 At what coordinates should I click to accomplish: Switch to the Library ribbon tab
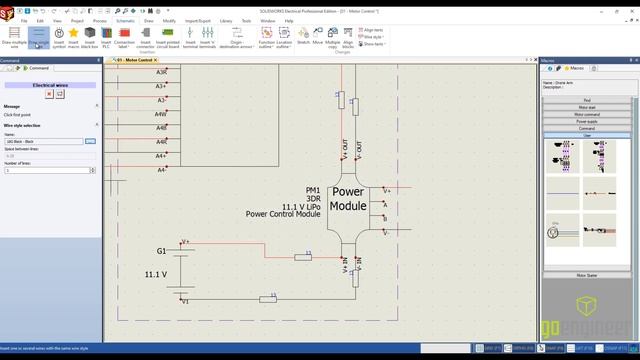pos(226,21)
